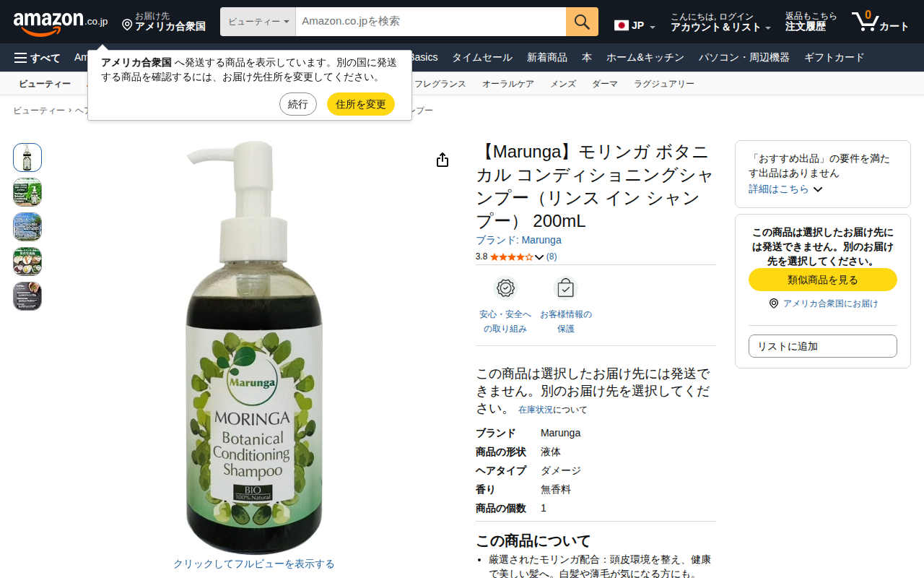
Task: Select the second product thumbnail image
Action: coord(27,192)
